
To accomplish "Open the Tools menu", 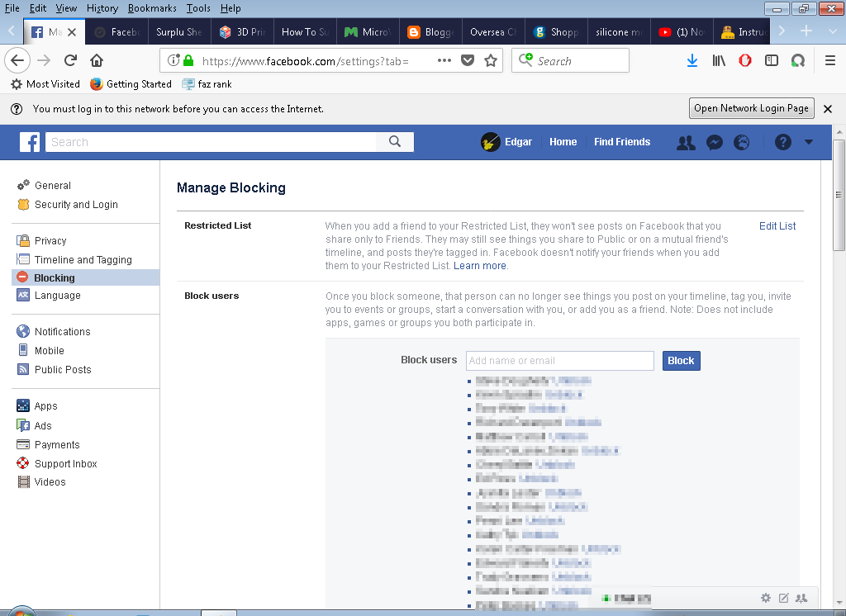I will (198, 8).
